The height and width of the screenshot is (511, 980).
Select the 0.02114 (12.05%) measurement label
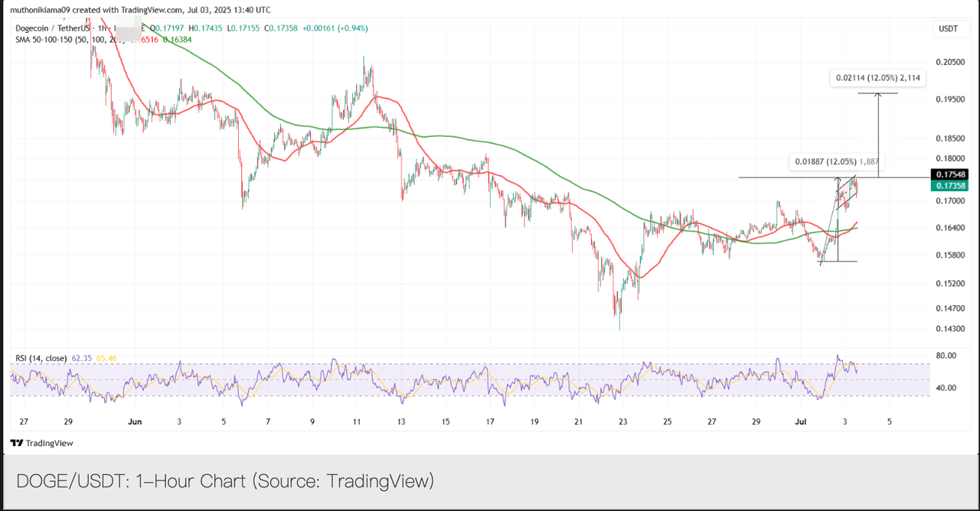coord(878,77)
